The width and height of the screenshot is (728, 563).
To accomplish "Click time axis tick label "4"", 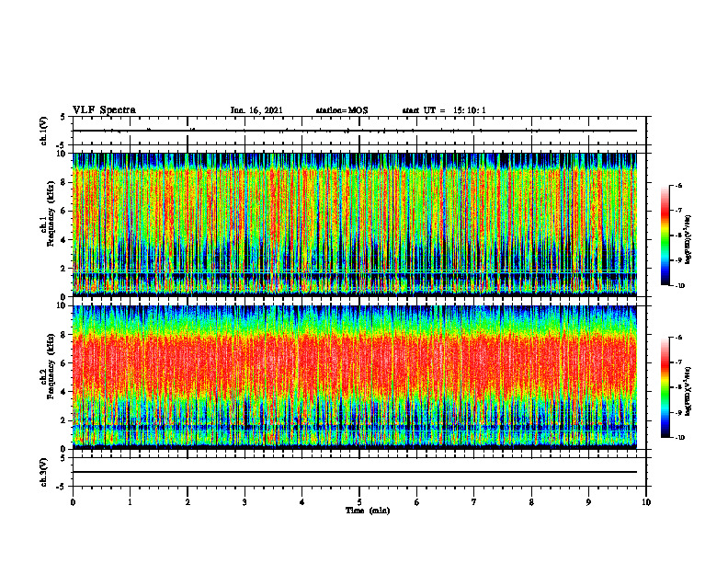I will (x=302, y=502).
